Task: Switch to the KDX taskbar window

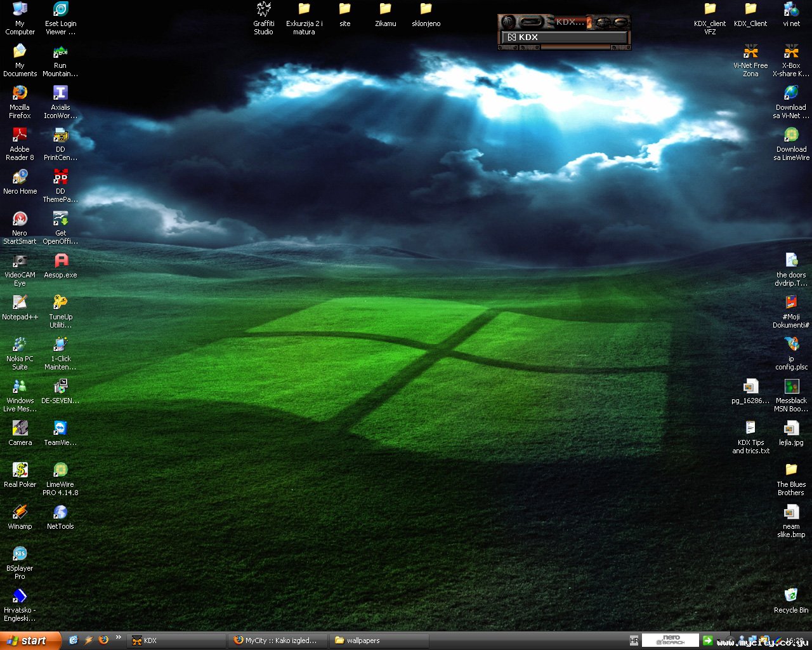Action: pyautogui.click(x=177, y=640)
